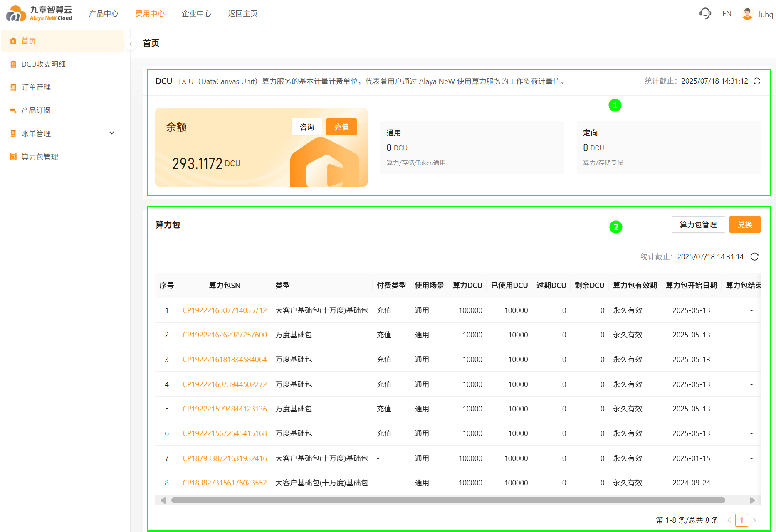The width and height of the screenshot is (776, 532).
Task: Click the 付费类型 column header
Action: pos(391,286)
